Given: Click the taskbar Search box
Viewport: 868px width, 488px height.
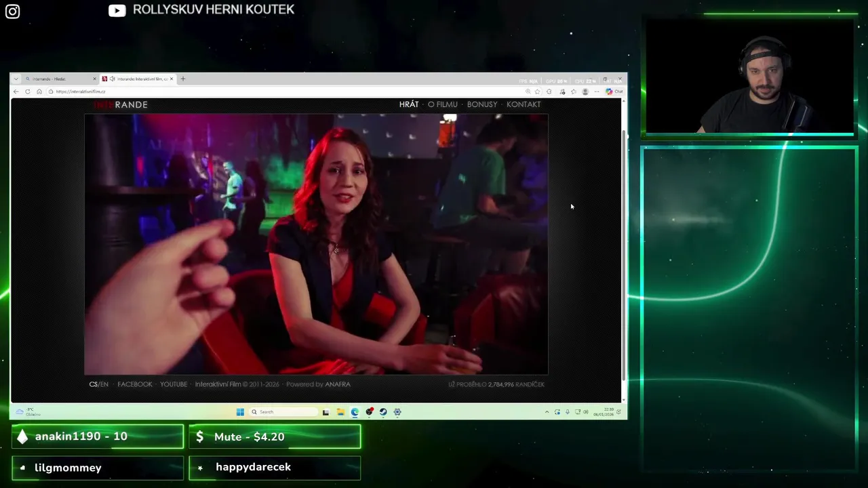Looking at the screenshot, I should [283, 412].
